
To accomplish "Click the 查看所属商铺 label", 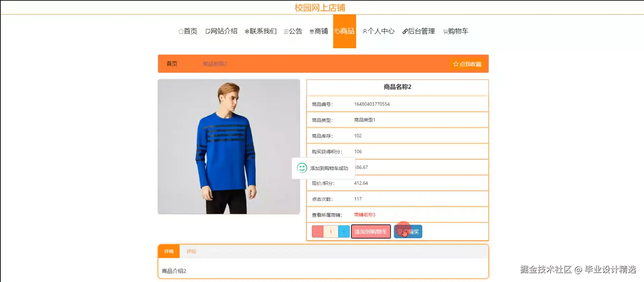I will tap(327, 215).
